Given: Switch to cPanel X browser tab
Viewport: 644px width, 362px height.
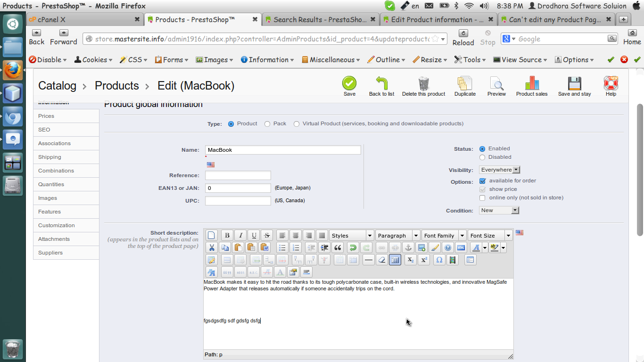Looking at the screenshot, I should (x=84, y=19).
